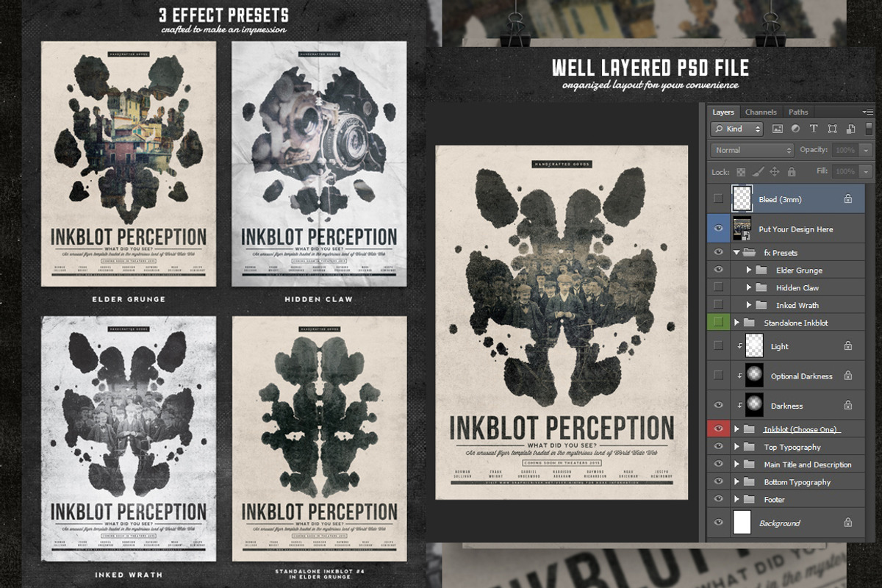
Task: Click folder icon of Bottom Typography group
Action: tap(749, 482)
